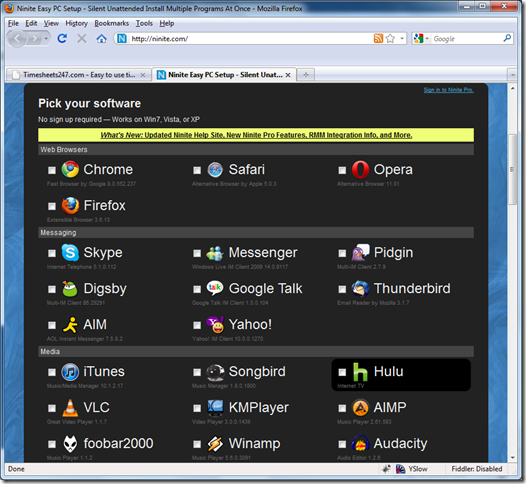Screen dimensions: 526x484
Task: Enable the iTunes checkbox
Action: point(52,372)
